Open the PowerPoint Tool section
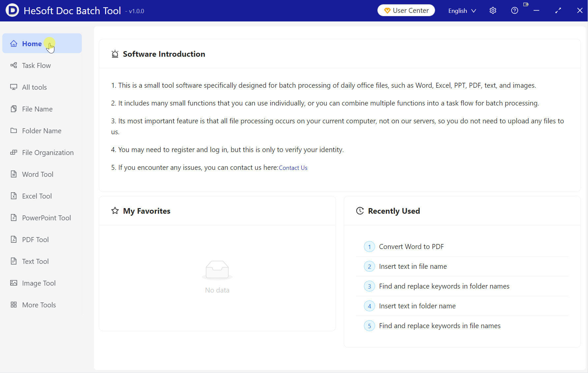This screenshot has width=588, height=373. click(46, 218)
